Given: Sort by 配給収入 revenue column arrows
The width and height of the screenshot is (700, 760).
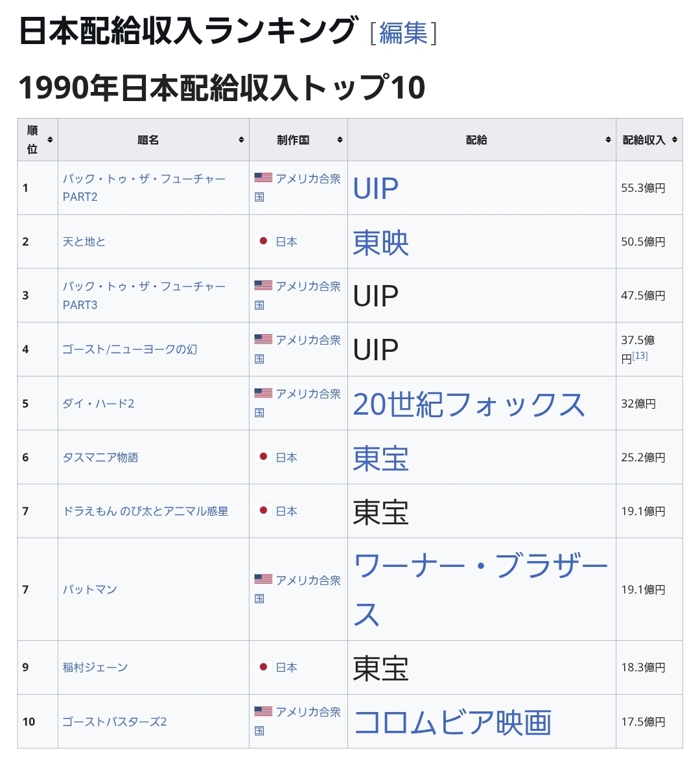Looking at the screenshot, I should (x=675, y=140).
